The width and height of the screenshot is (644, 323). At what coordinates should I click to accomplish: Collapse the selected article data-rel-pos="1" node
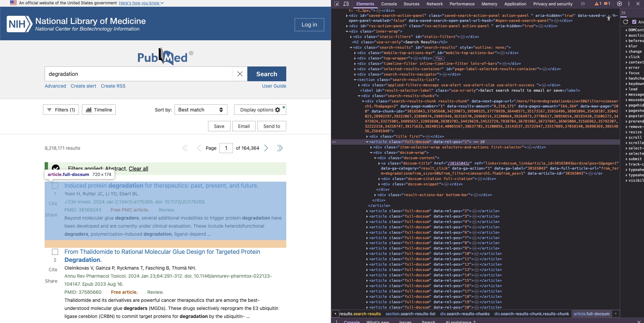click(367, 142)
